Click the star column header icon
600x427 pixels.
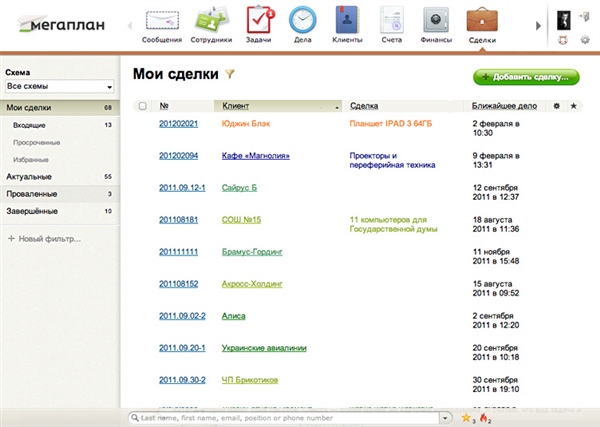pyautogui.click(x=573, y=106)
